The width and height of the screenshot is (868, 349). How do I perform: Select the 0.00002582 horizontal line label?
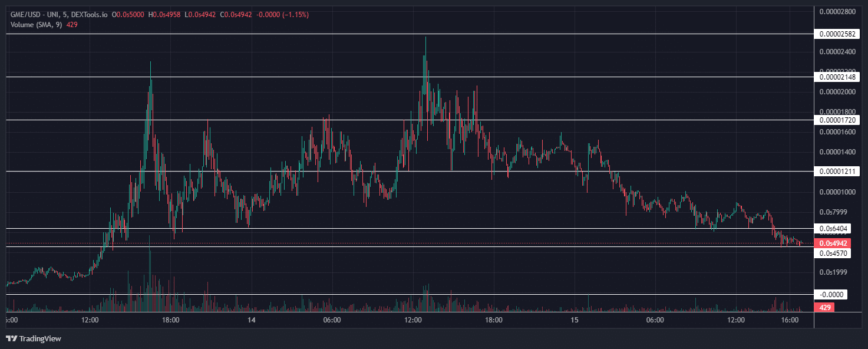837,34
